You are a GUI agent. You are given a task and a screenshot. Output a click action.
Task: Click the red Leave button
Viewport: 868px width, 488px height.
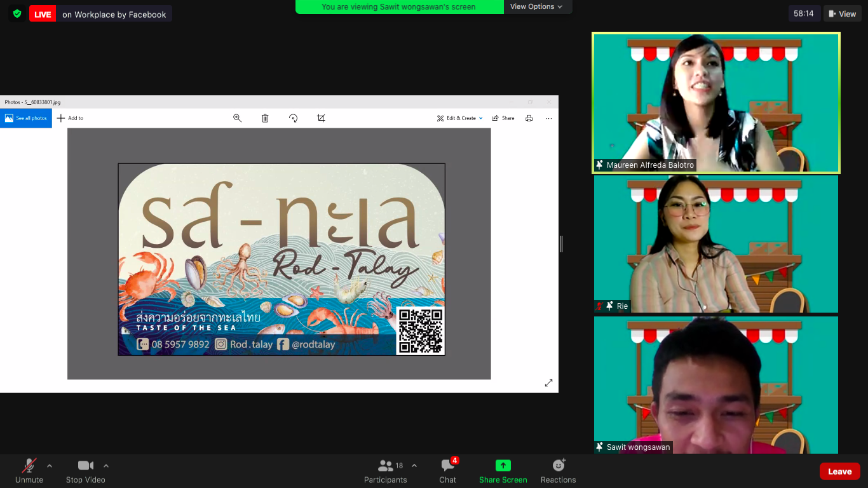coord(839,471)
